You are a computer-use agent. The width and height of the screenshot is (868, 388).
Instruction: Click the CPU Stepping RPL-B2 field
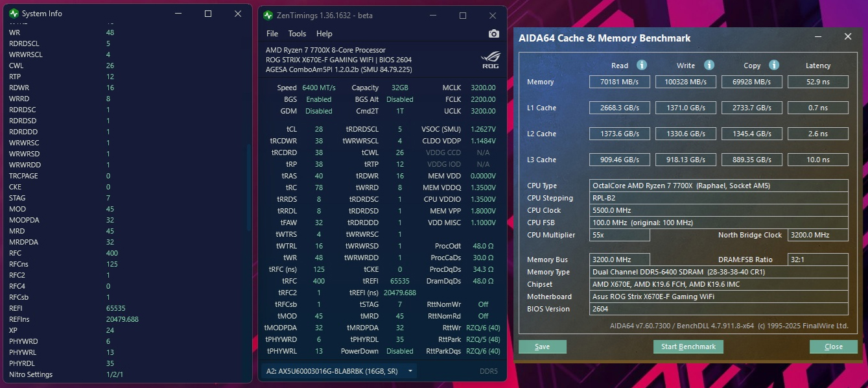(x=719, y=198)
